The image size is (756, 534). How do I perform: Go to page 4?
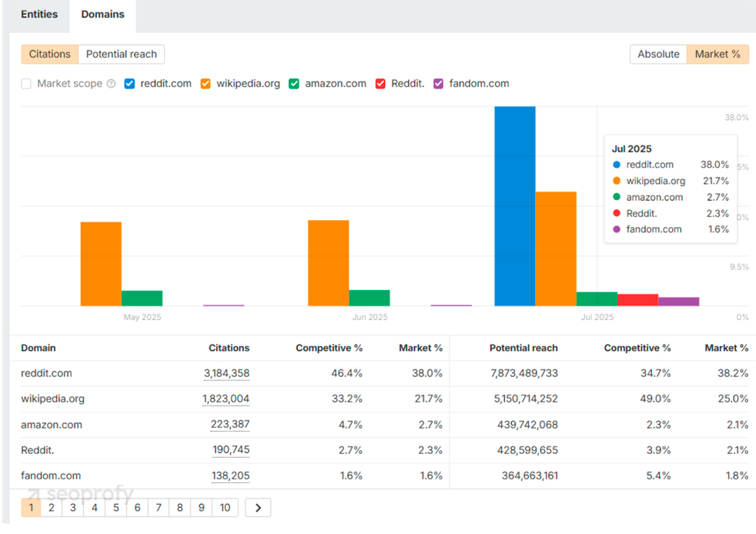pos(95,508)
